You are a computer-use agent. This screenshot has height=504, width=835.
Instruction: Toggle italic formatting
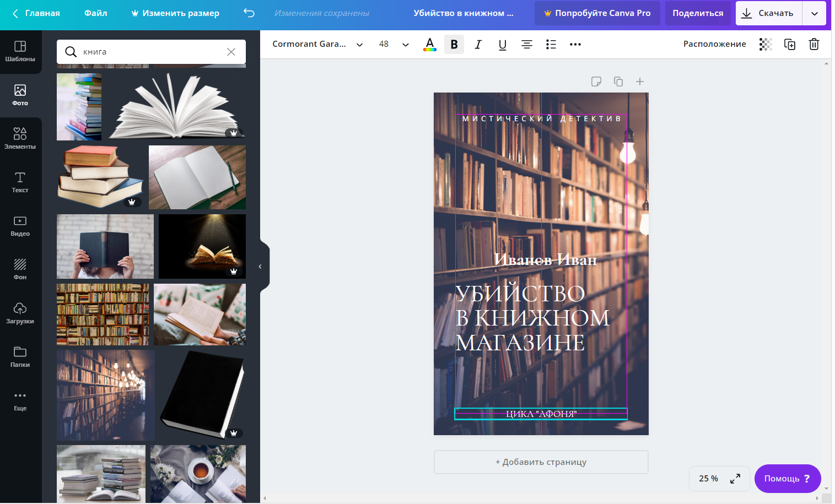478,44
